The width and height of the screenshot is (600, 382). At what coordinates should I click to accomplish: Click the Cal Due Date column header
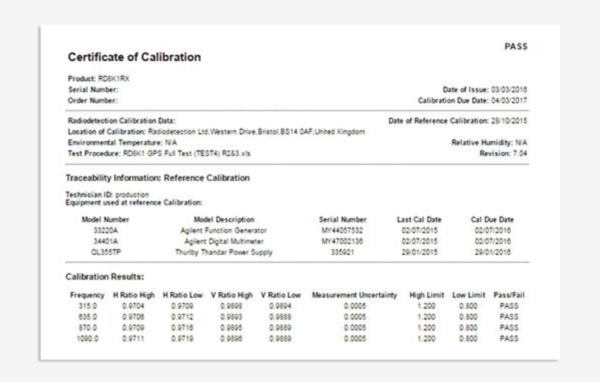coord(492,220)
